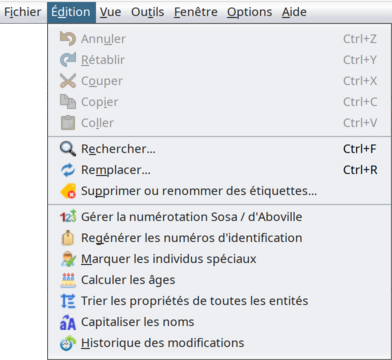Choose Coller from the menu
Viewport: 392px width, 360px height.
tap(219, 123)
